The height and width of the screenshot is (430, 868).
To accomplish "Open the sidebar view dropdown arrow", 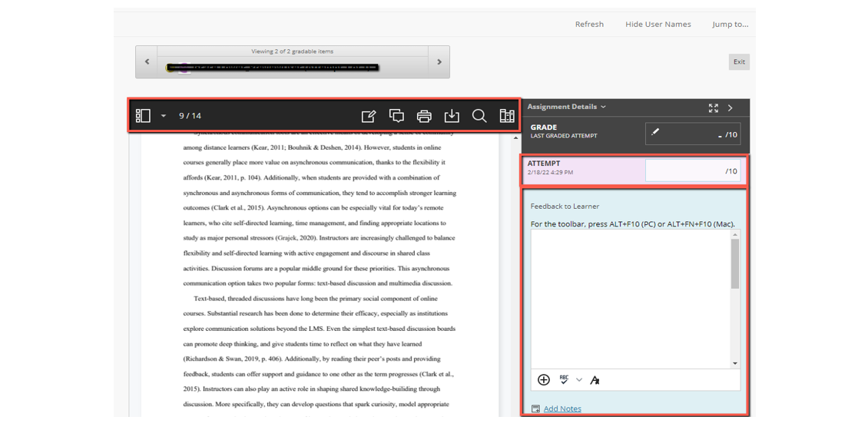I will (164, 116).
